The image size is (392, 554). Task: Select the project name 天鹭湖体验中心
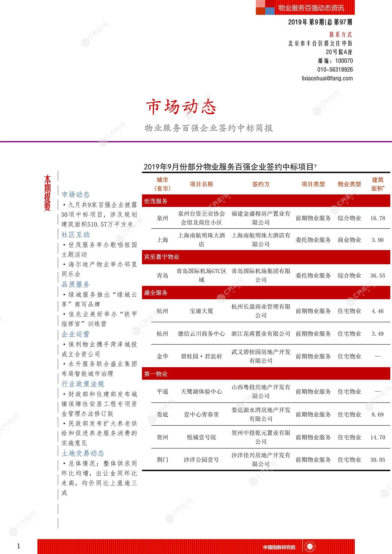201,392
